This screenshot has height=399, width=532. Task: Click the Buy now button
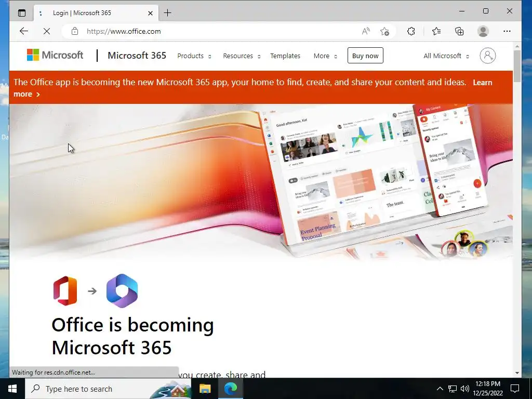click(365, 56)
